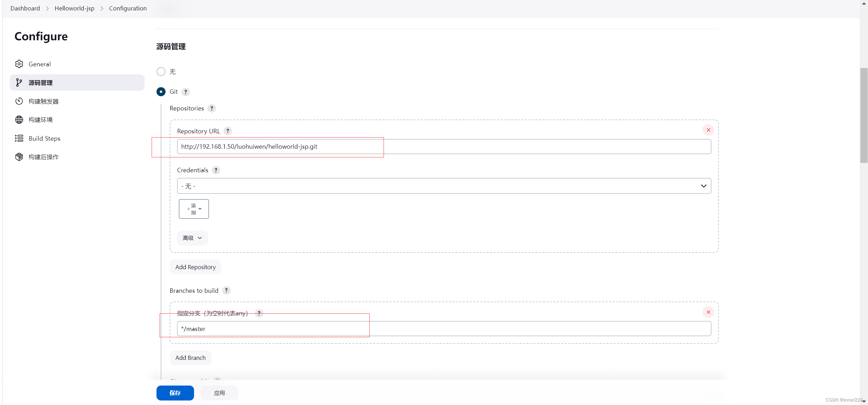Click the 构建环境 globe icon
The height and width of the screenshot is (405, 868).
pos(19,119)
